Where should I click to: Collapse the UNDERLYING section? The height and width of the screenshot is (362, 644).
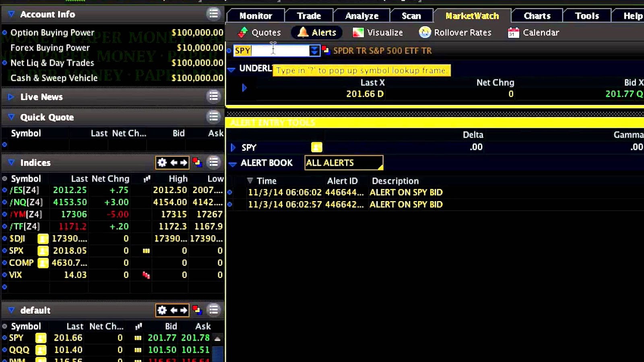click(231, 69)
